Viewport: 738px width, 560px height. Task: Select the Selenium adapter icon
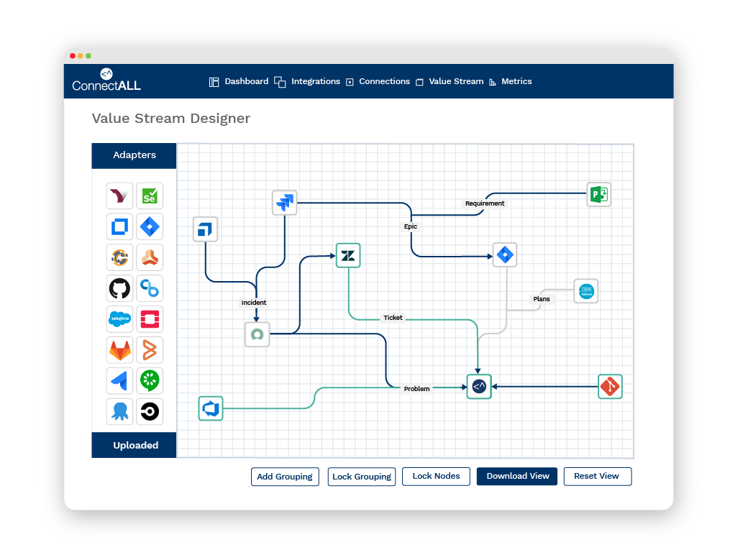pos(150,196)
